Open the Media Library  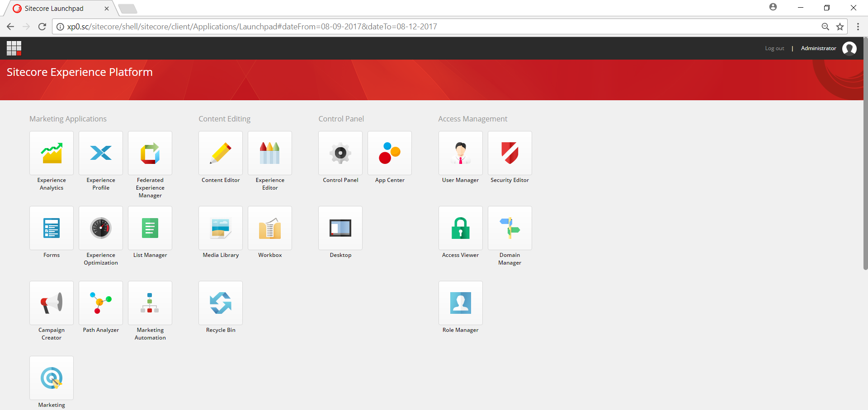pos(221,228)
